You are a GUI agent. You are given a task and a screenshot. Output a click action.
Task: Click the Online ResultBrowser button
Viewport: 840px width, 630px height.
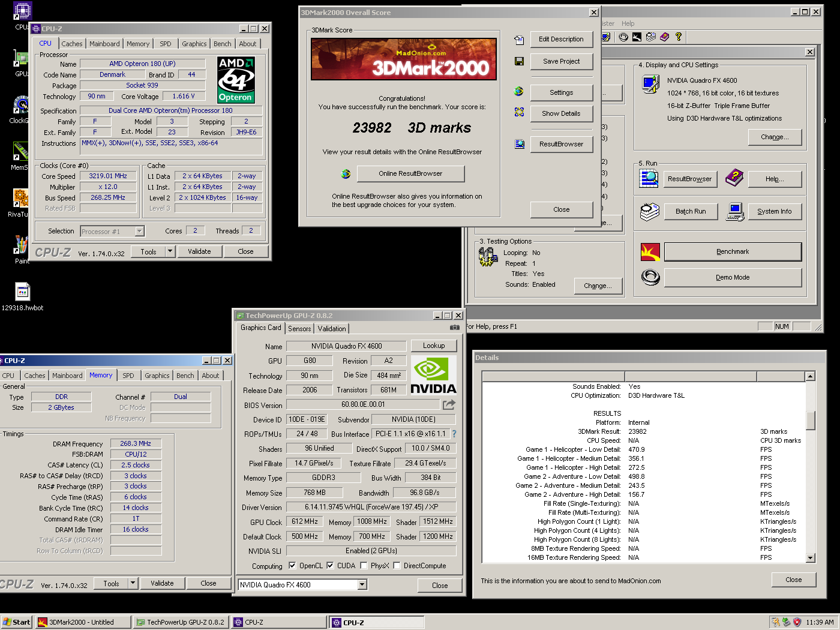pos(410,173)
